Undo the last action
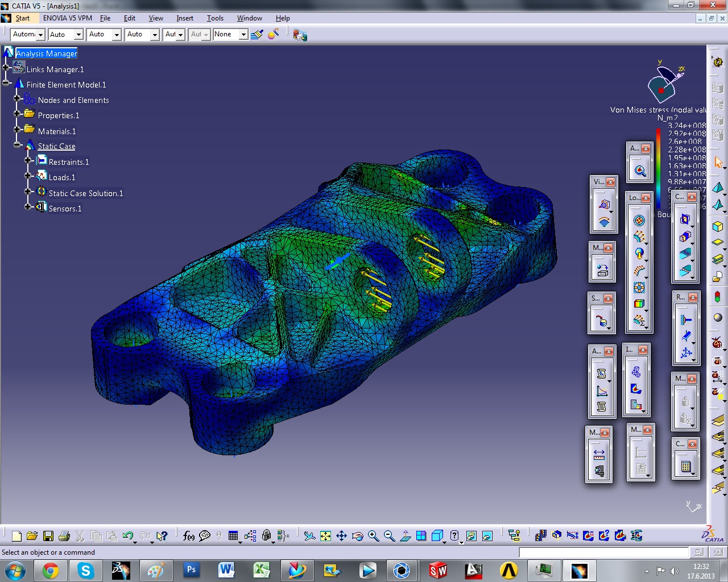This screenshot has height=582, width=728. point(128,536)
